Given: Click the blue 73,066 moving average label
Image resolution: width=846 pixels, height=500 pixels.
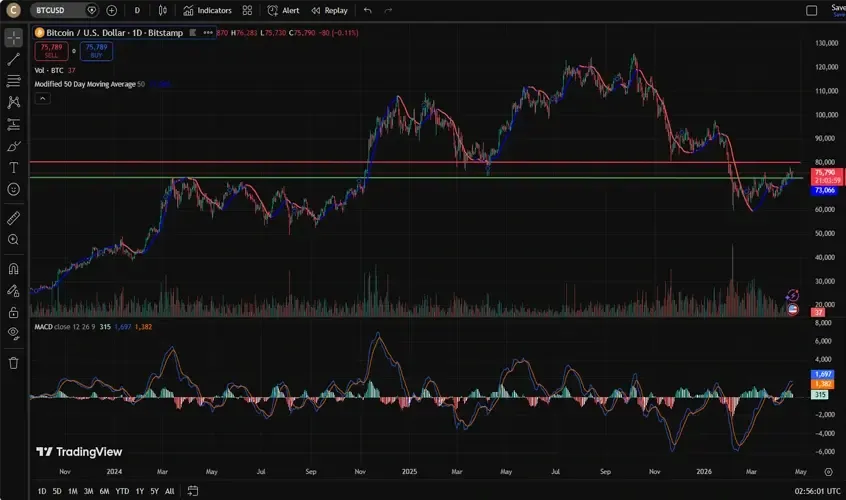Looking at the screenshot, I should point(824,190).
